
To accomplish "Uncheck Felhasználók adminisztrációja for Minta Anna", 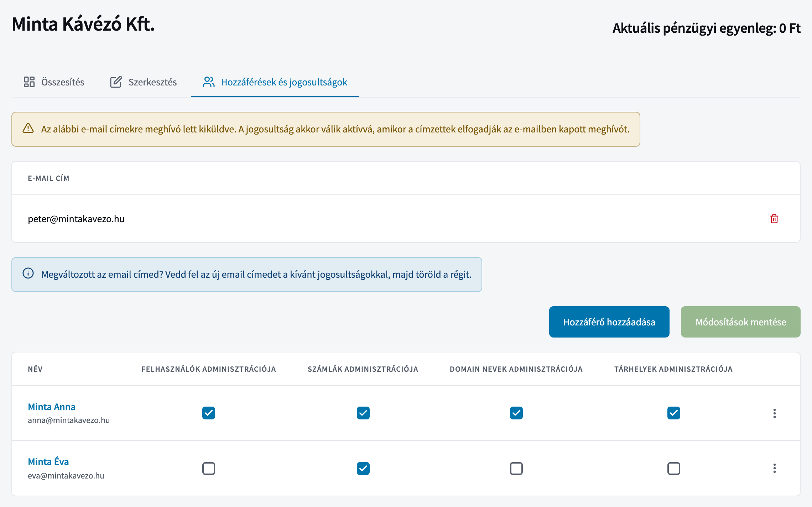I will pos(209,413).
